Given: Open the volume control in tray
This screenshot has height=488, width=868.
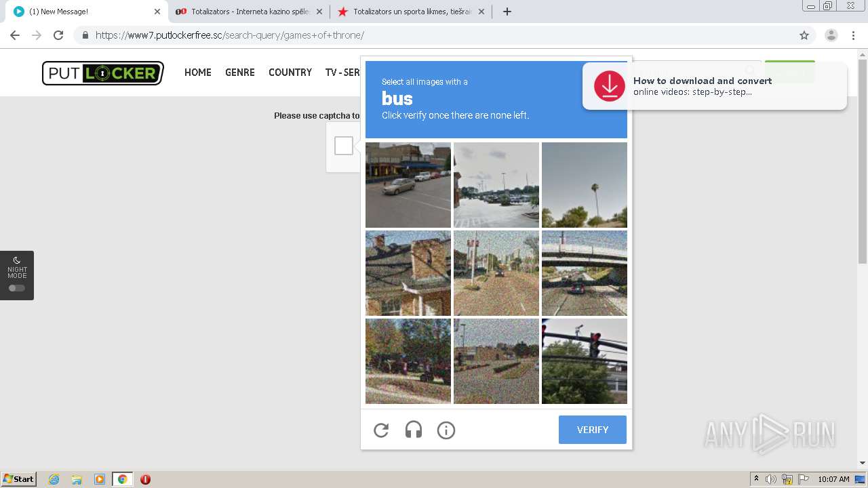Looking at the screenshot, I should 771,479.
